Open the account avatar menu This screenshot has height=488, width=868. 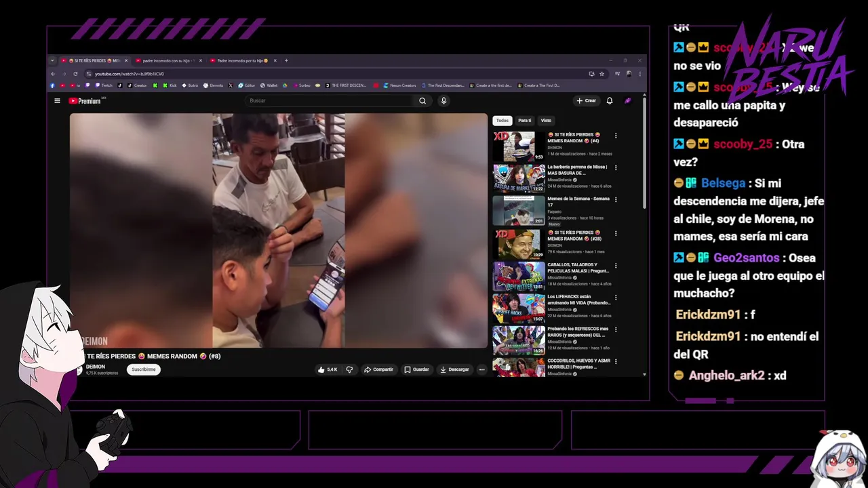click(x=628, y=101)
